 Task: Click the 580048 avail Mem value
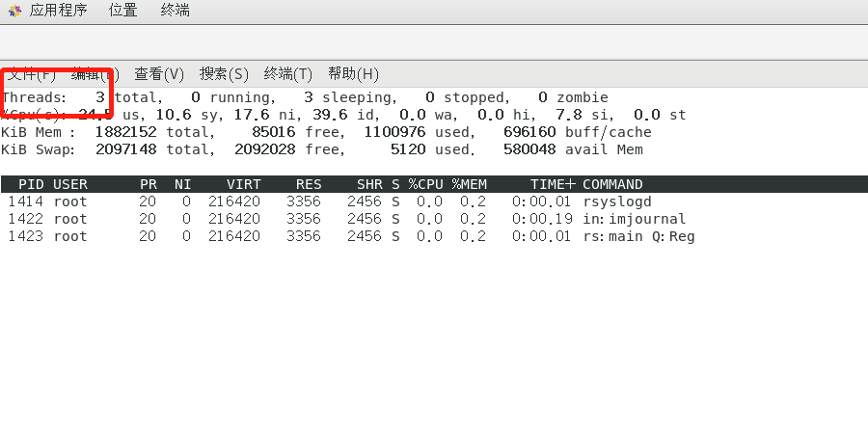click(x=529, y=149)
